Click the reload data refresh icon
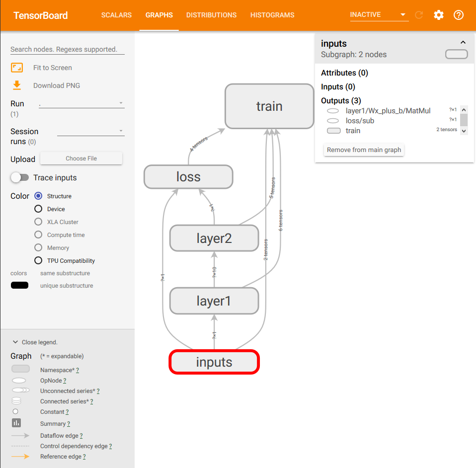 click(419, 15)
